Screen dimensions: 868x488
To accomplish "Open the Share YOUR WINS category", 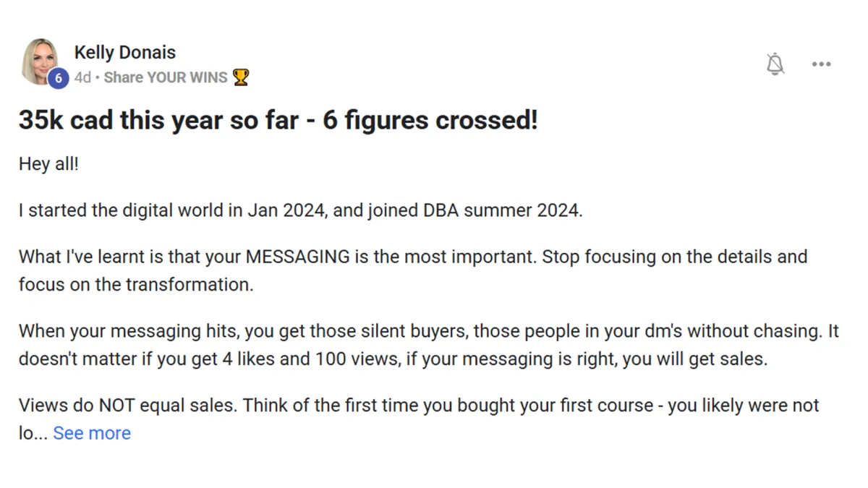I will (166, 77).
